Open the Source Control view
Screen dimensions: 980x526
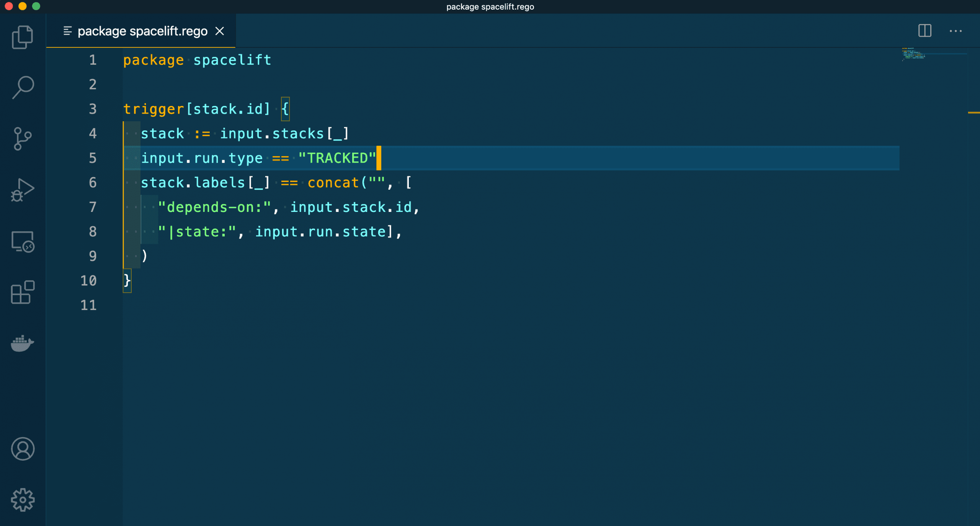pos(23,138)
